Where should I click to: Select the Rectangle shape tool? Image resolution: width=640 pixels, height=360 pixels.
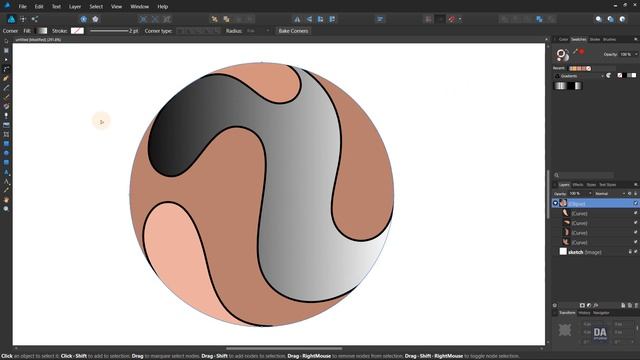tap(6, 144)
